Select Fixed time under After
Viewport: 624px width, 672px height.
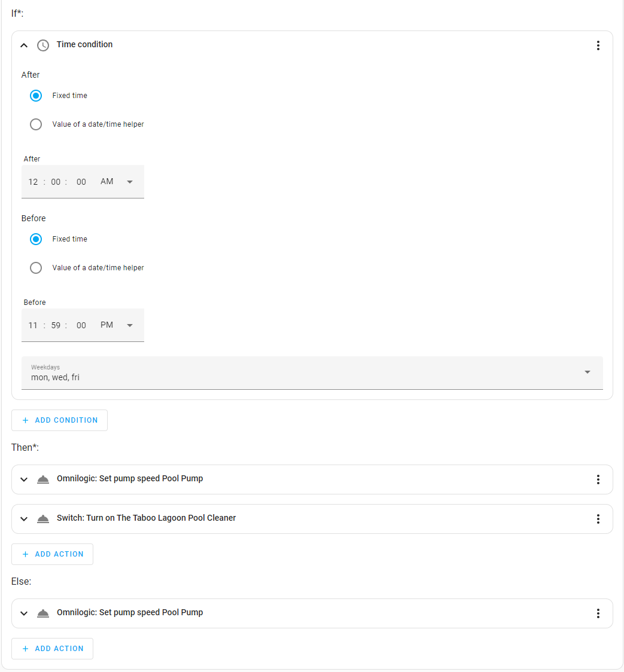(x=35, y=95)
